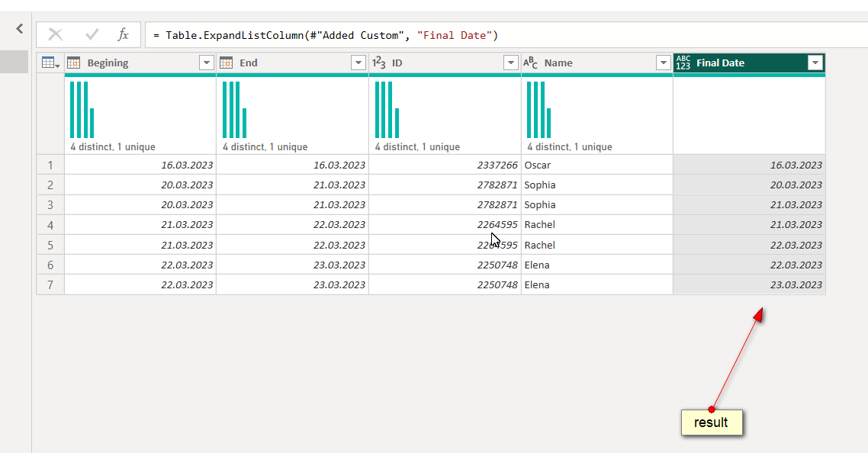868x453 pixels.
Task: Click the date type icon of the End column
Action: [226, 63]
